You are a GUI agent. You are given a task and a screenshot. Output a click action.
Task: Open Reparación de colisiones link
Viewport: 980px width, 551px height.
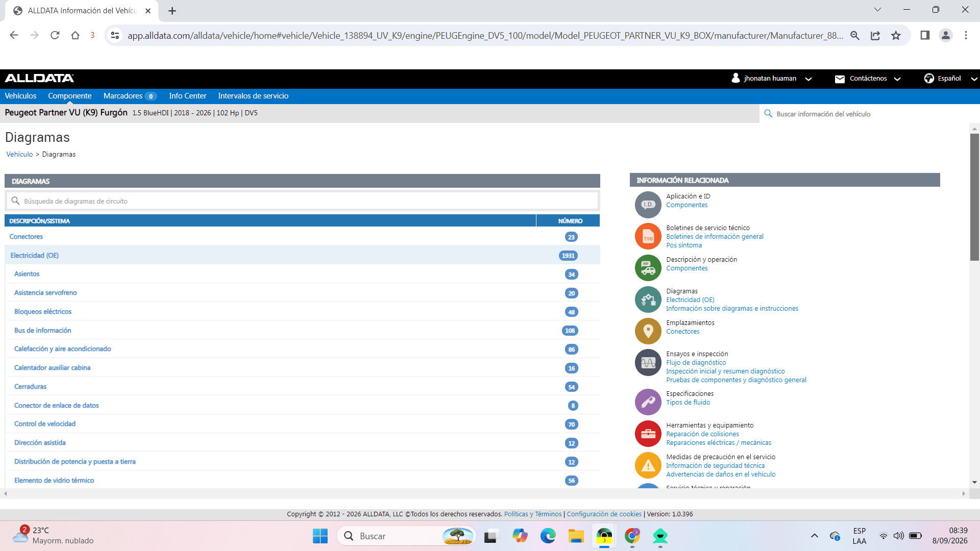tap(702, 434)
